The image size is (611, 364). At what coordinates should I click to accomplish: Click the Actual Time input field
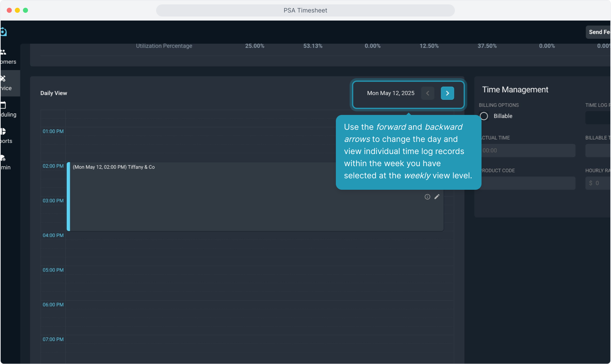(x=528, y=151)
